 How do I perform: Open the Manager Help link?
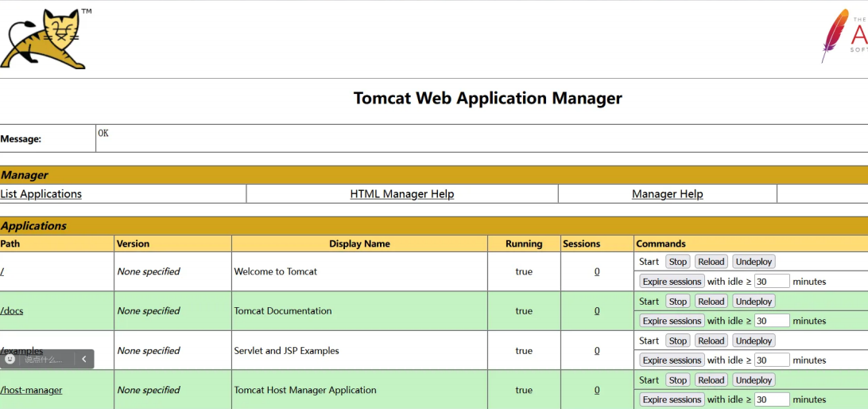667,194
